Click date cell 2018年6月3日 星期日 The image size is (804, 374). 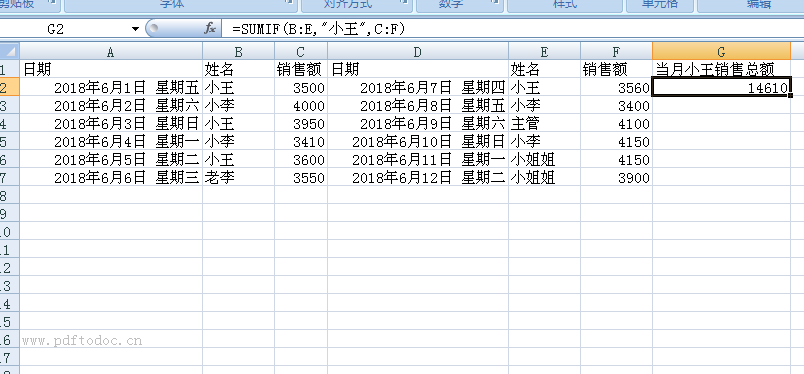coord(111,124)
